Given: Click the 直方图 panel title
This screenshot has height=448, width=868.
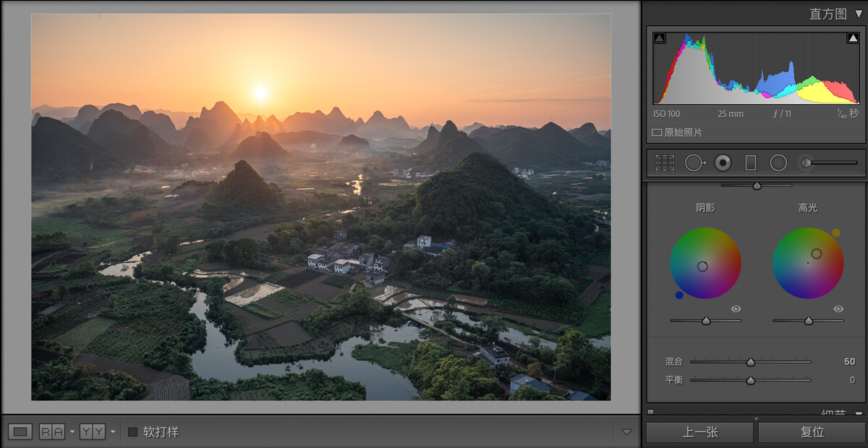Looking at the screenshot, I should point(827,14).
